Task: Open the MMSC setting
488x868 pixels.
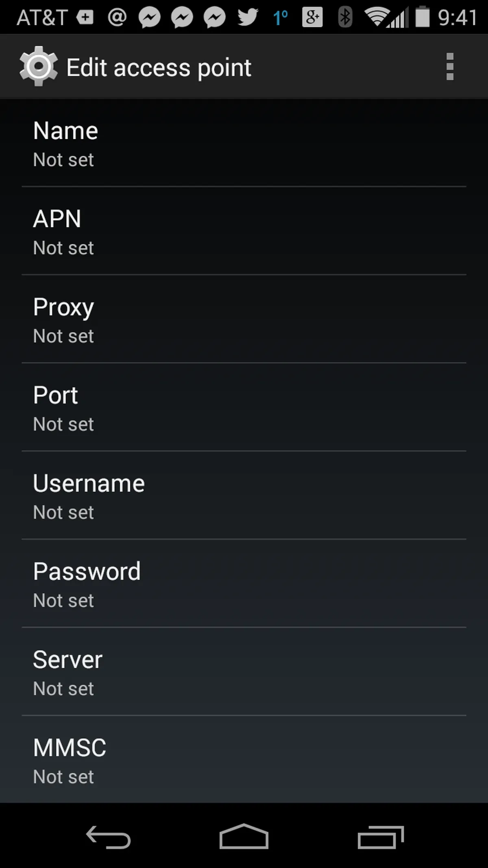Action: (244, 760)
